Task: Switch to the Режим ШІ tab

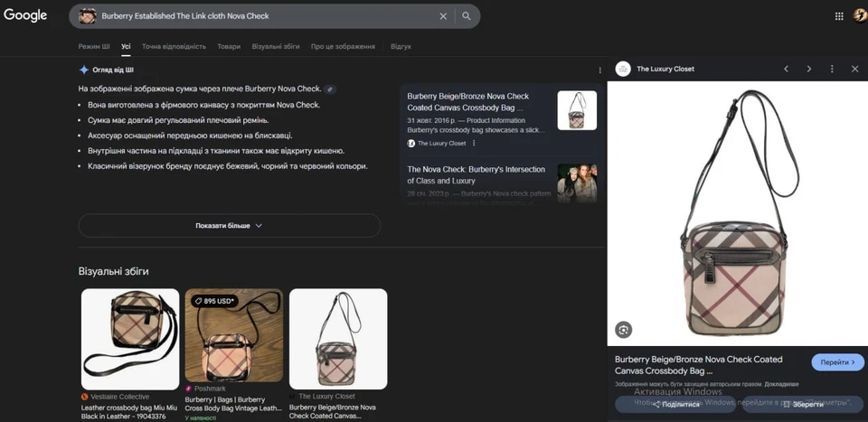Action: [x=94, y=46]
